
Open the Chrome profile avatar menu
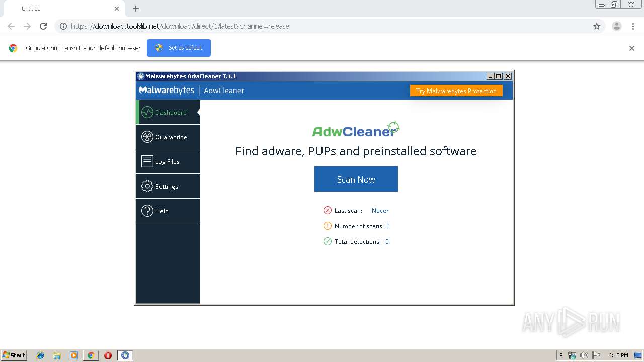click(x=617, y=26)
